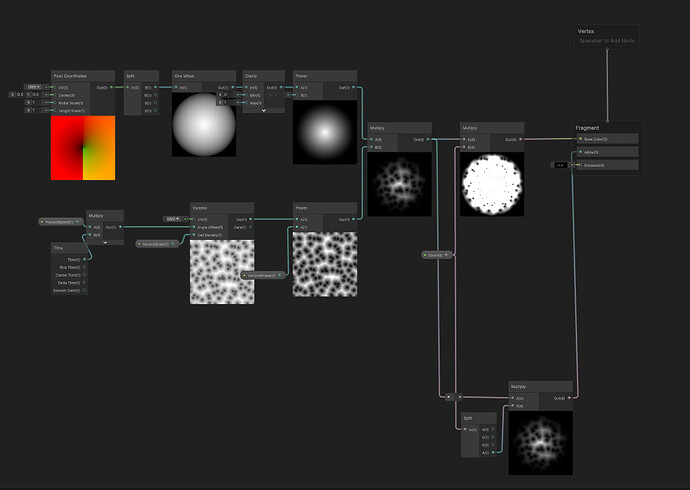Select the Time node title

coord(58,248)
